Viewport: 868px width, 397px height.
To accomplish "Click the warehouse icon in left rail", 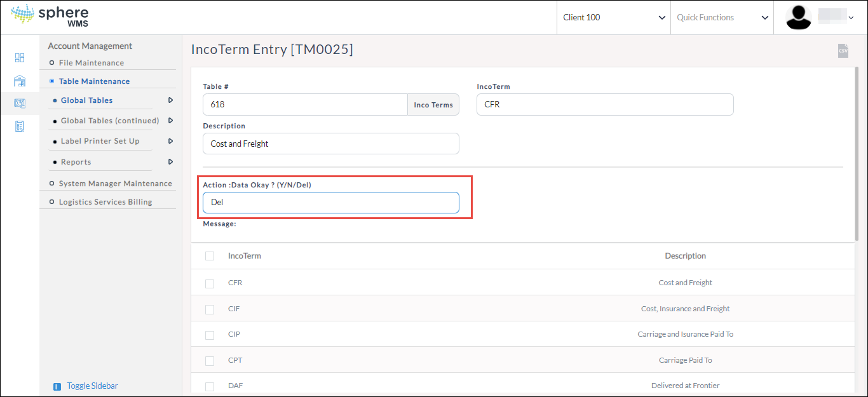I will pyautogui.click(x=20, y=81).
